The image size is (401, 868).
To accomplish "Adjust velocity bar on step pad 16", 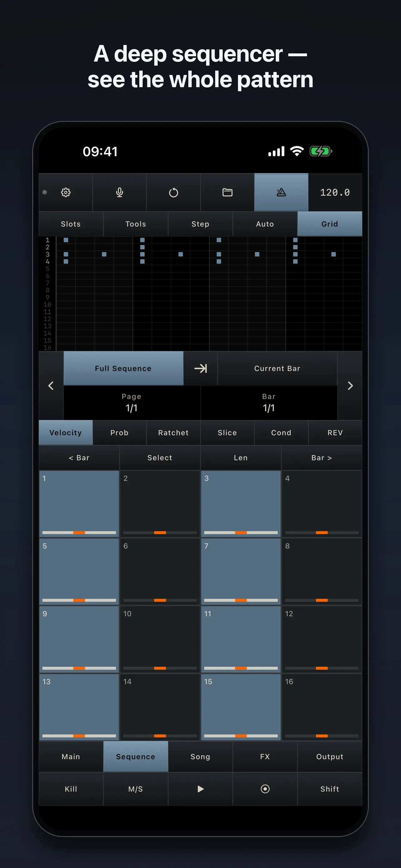I will (322, 736).
